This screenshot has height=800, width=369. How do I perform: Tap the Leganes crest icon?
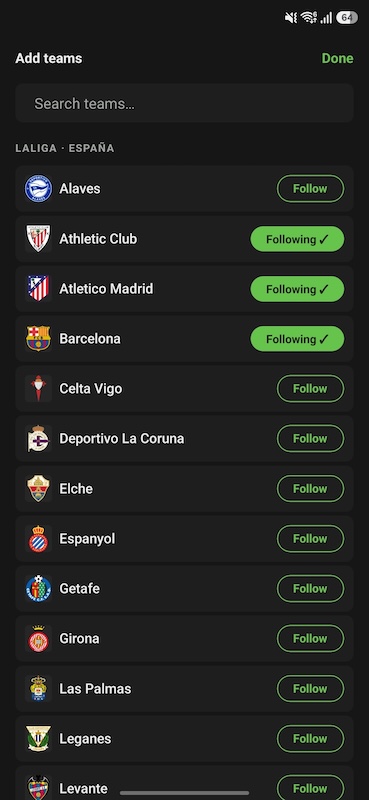tap(38, 739)
